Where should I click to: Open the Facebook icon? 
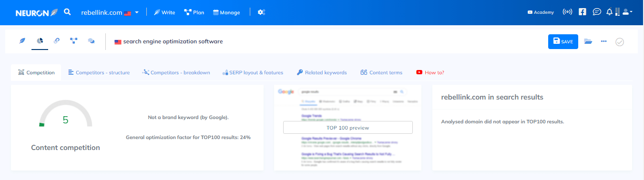[582, 12]
